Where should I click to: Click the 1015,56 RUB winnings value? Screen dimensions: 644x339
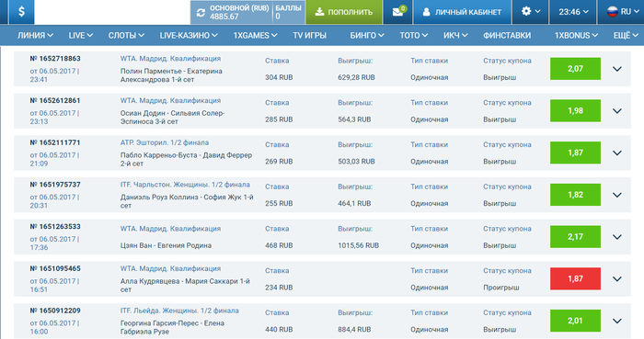click(359, 245)
